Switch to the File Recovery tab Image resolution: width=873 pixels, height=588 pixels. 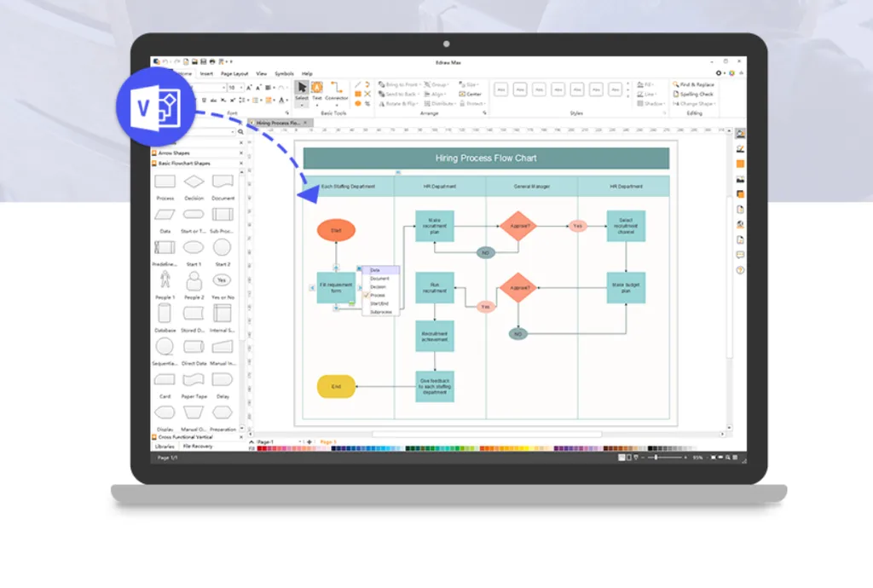click(197, 447)
